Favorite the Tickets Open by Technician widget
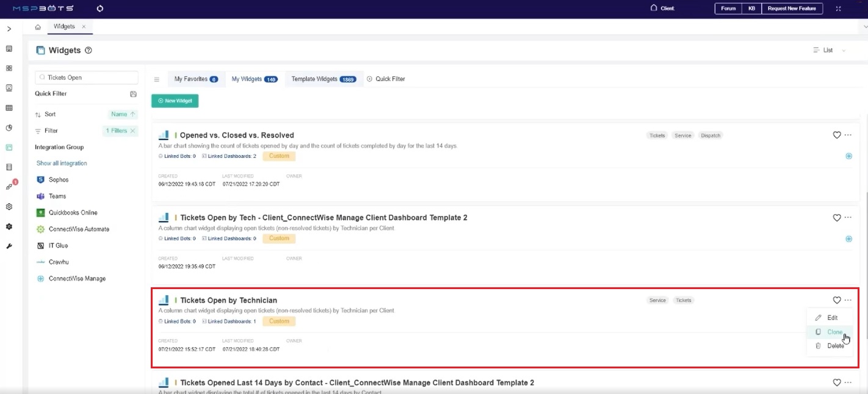868x394 pixels. [x=836, y=299]
